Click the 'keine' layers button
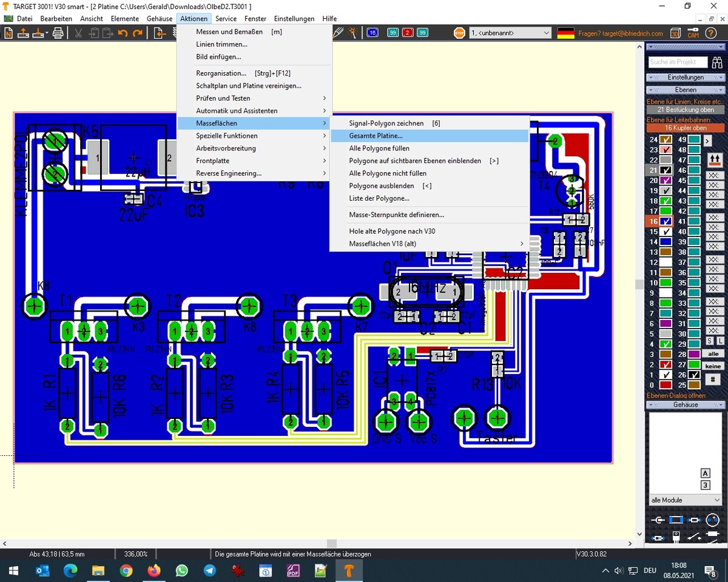Image resolution: width=728 pixels, height=582 pixels. (713, 366)
